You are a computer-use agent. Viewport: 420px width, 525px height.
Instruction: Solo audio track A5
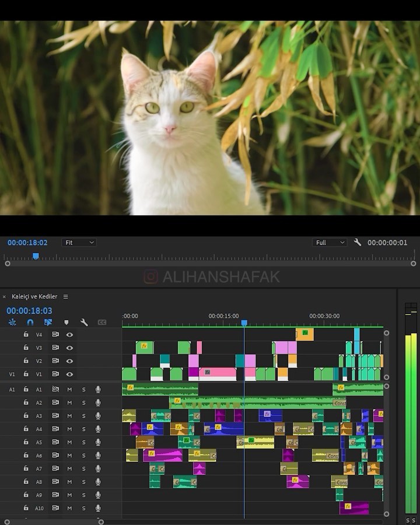click(x=83, y=442)
